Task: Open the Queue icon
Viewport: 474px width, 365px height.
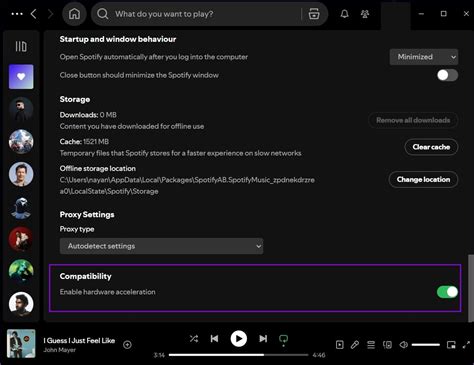Action: [x=371, y=345]
